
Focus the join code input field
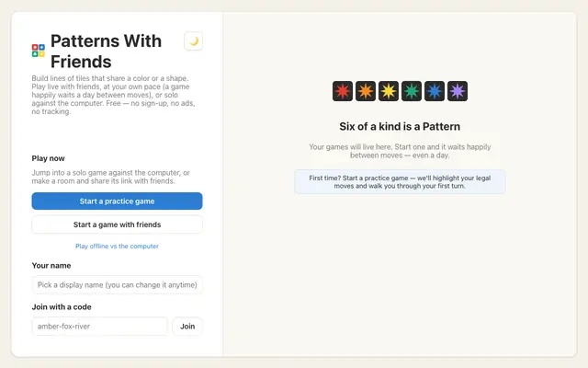(x=99, y=327)
